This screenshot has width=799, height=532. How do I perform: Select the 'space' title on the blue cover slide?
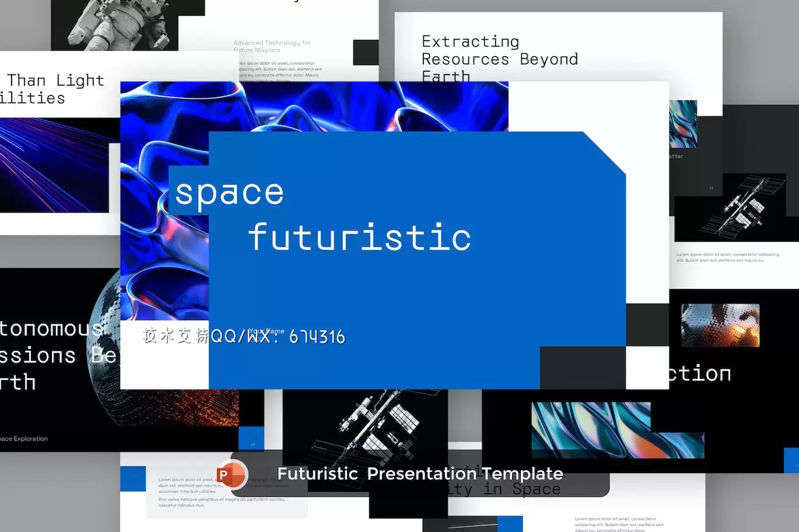(x=229, y=192)
